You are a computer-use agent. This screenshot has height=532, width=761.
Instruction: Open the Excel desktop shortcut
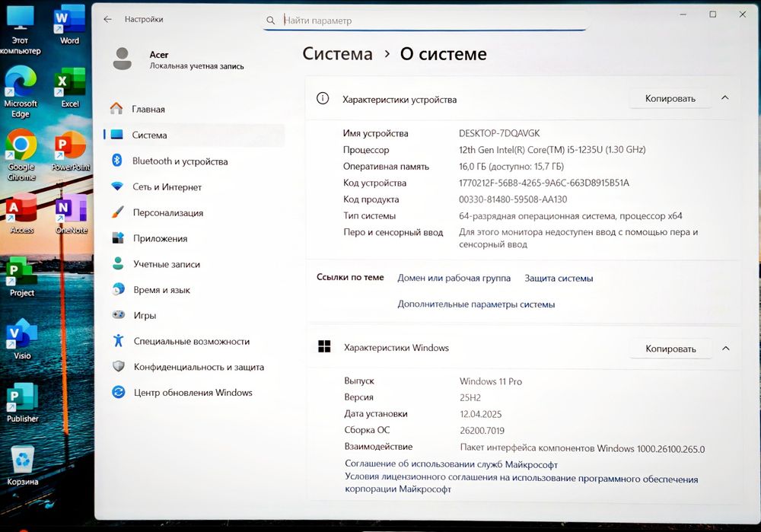69,88
